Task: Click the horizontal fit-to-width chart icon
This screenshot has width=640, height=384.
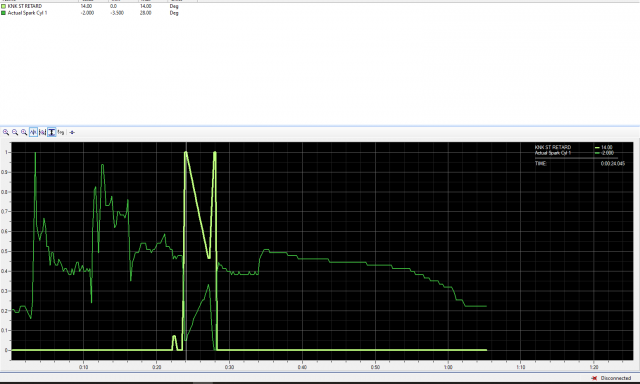Action: [42, 132]
